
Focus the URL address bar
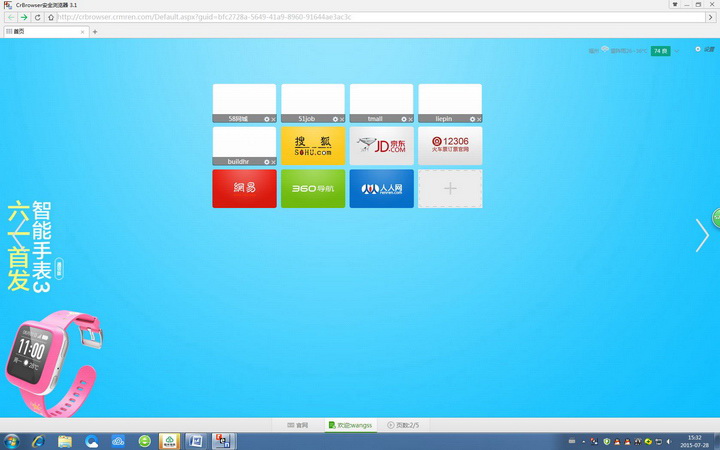tap(381, 17)
